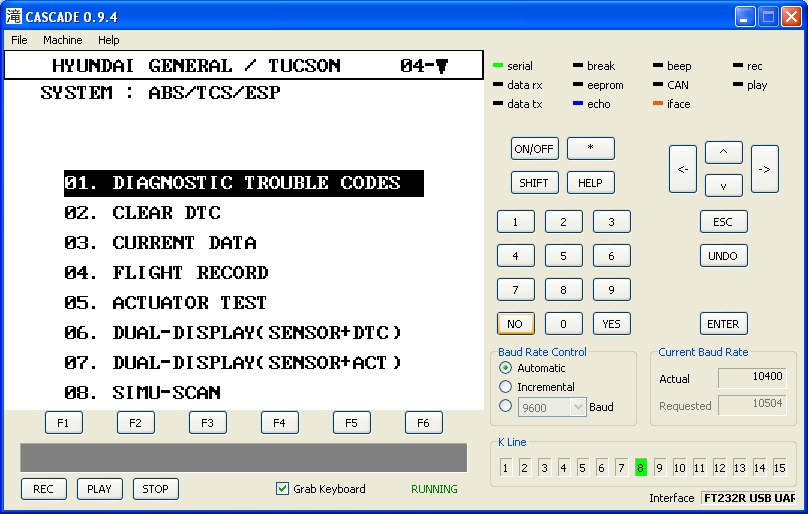Click the ESC button

coord(723,222)
